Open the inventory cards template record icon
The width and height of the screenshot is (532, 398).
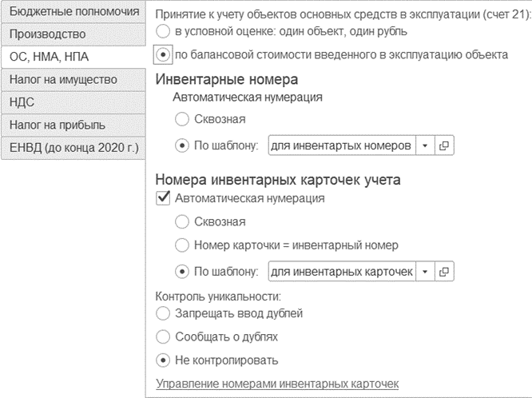tap(444, 272)
